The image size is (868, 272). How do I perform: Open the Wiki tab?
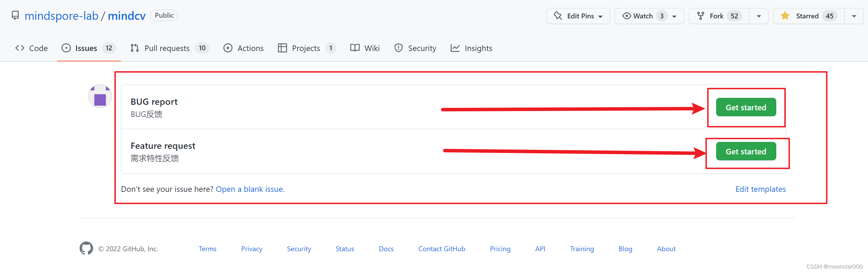point(365,48)
